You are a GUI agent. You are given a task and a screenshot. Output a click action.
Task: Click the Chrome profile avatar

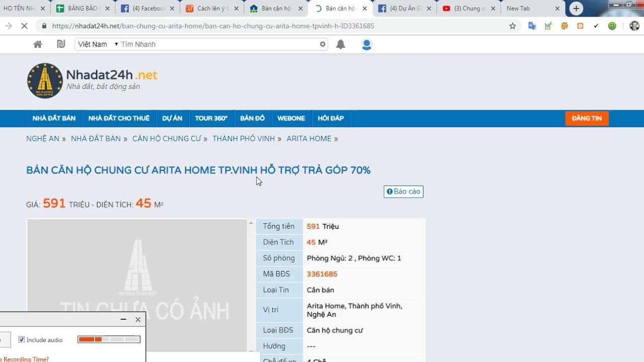point(634,26)
